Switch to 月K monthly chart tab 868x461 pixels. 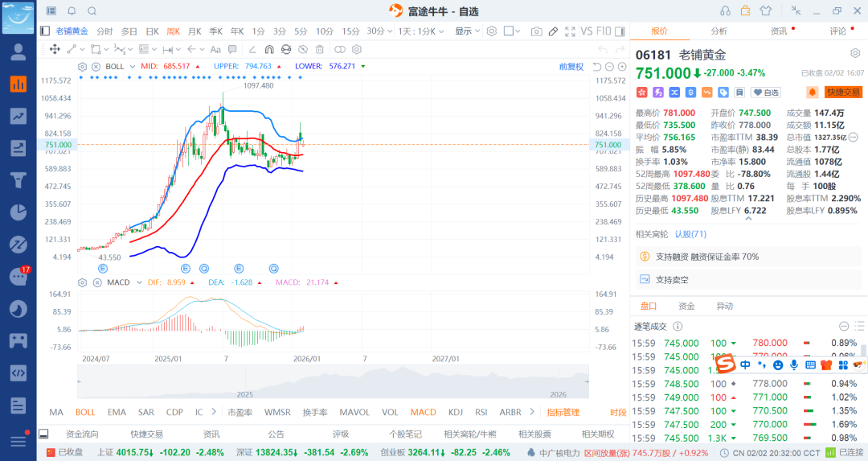[x=194, y=31]
